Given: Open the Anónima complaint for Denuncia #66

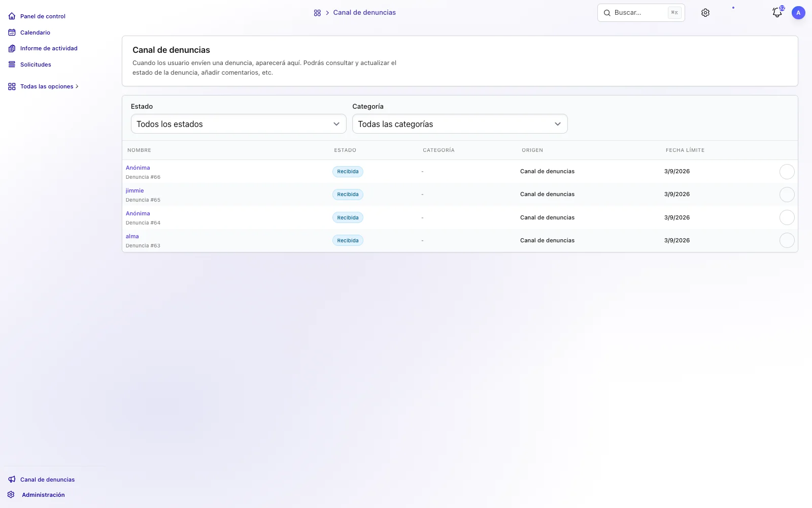Looking at the screenshot, I should point(138,168).
